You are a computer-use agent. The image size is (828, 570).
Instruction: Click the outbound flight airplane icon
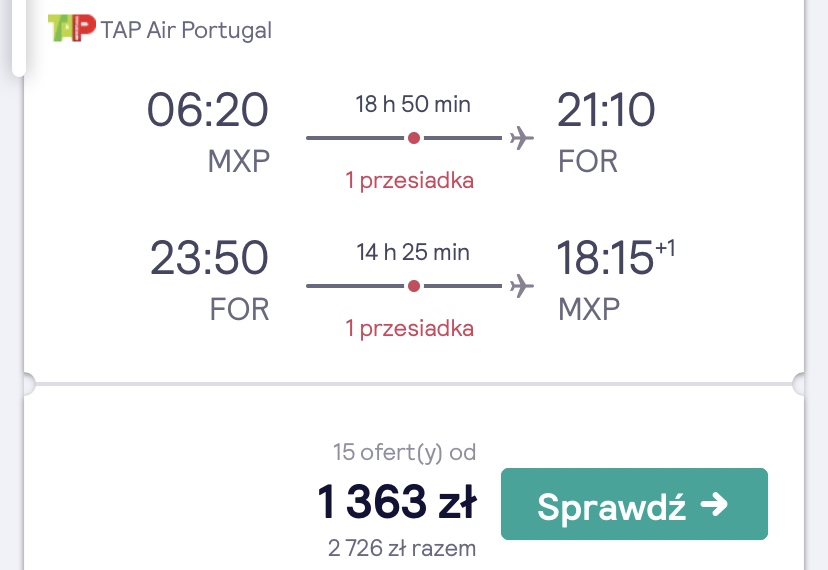pos(522,138)
